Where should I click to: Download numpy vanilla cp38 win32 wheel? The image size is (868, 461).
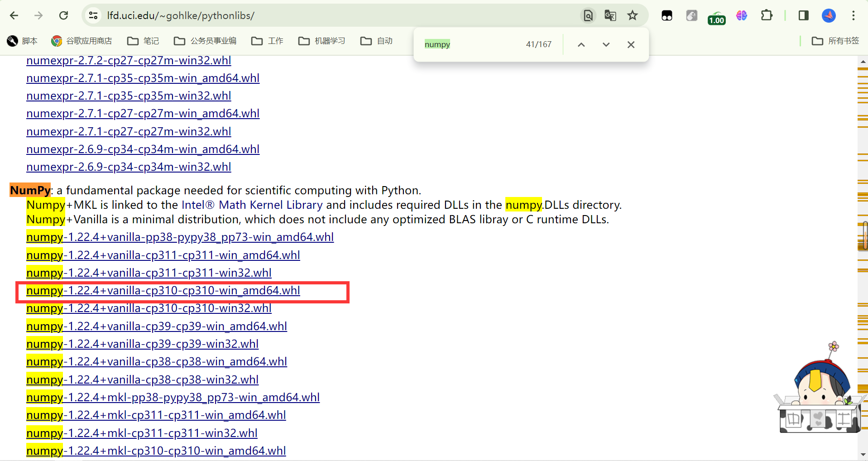click(x=142, y=380)
